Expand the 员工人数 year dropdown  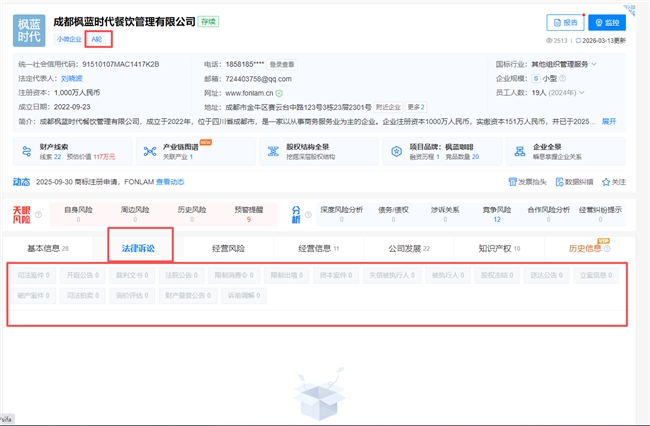(x=582, y=92)
